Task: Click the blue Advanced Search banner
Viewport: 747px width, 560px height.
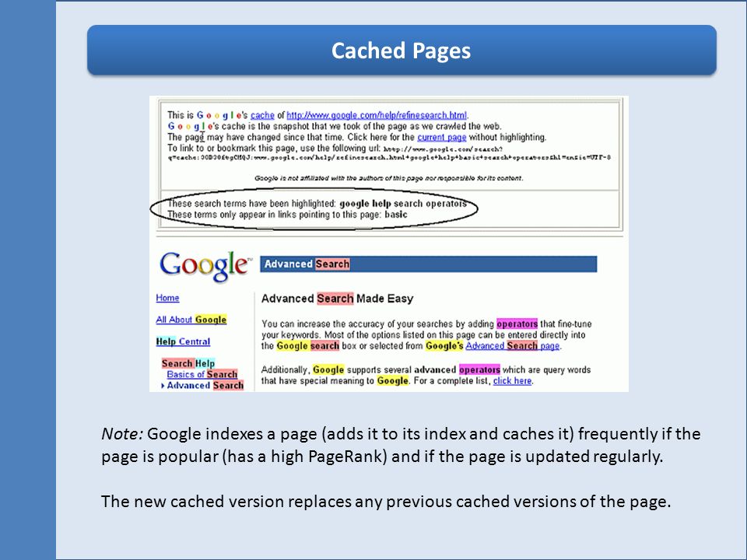Action: 428,264
